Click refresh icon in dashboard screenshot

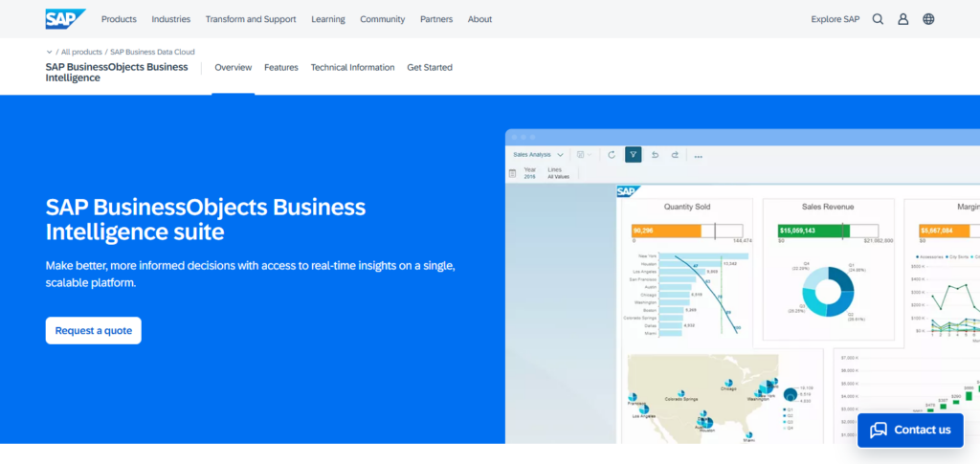[x=612, y=155]
